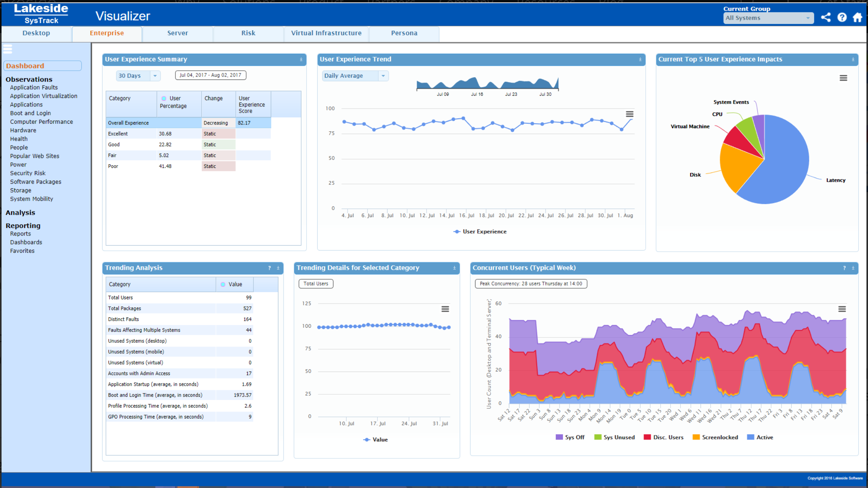Expand the Daily Average dropdown

(x=383, y=76)
